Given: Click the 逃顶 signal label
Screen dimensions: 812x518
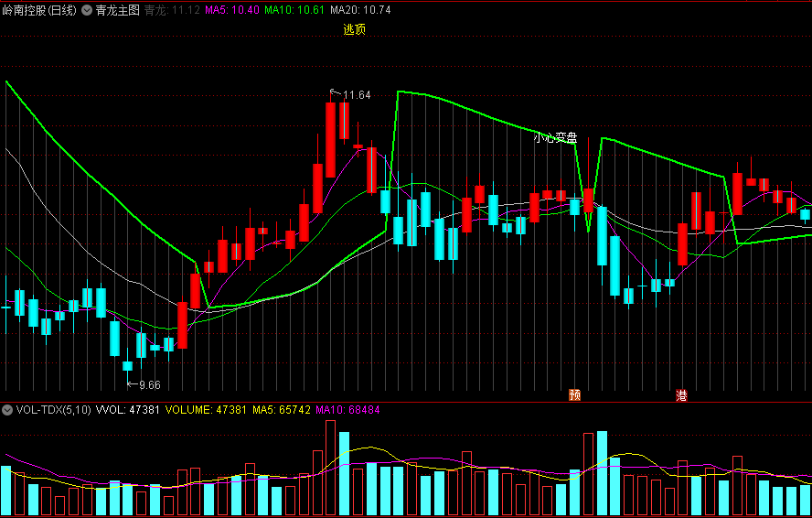Looking at the screenshot, I should (355, 29).
